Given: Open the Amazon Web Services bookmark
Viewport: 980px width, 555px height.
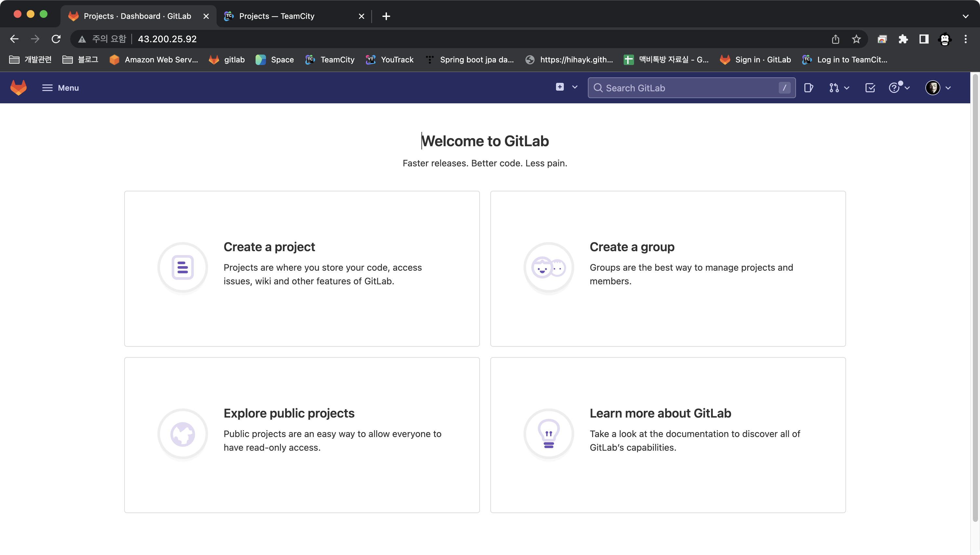Looking at the screenshot, I should tap(153, 59).
